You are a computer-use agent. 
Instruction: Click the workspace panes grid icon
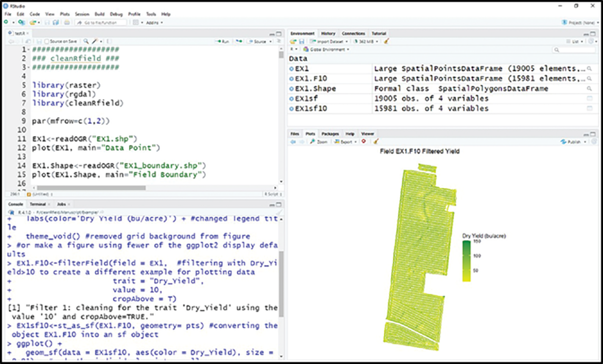tap(135, 23)
